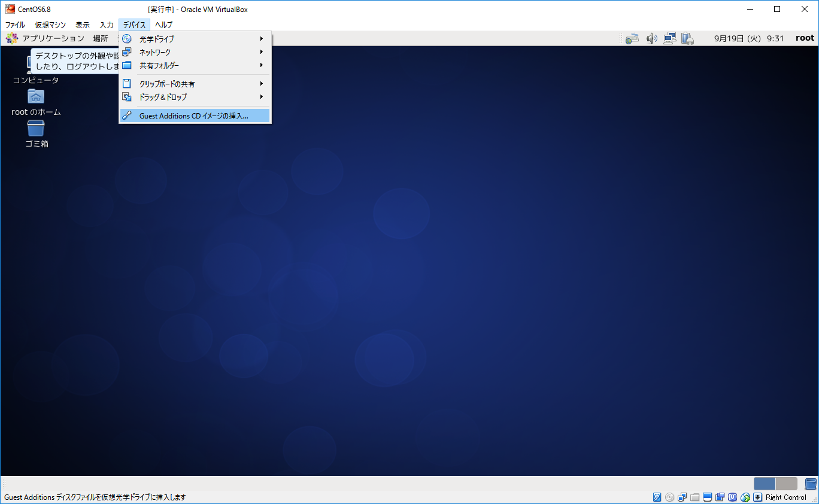Click the network monitors icon in デバイス menu
Viewport: 819px width, 504px height.
coord(127,52)
